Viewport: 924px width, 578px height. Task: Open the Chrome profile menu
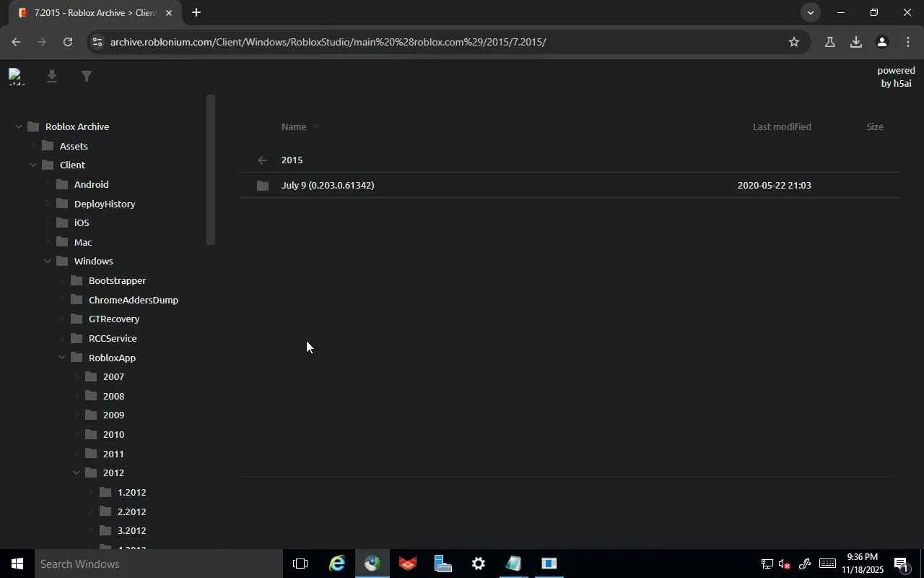(x=881, y=42)
